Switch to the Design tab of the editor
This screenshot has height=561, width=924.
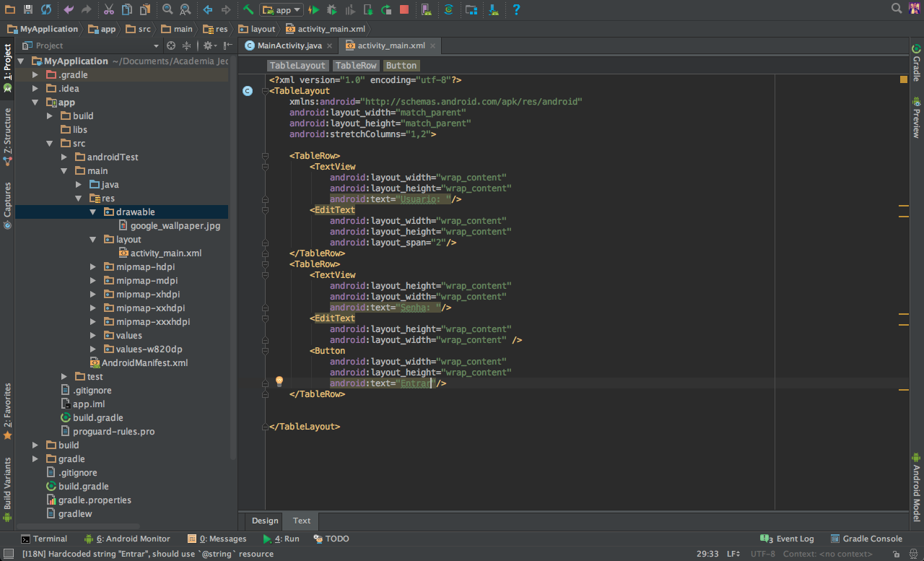264,521
